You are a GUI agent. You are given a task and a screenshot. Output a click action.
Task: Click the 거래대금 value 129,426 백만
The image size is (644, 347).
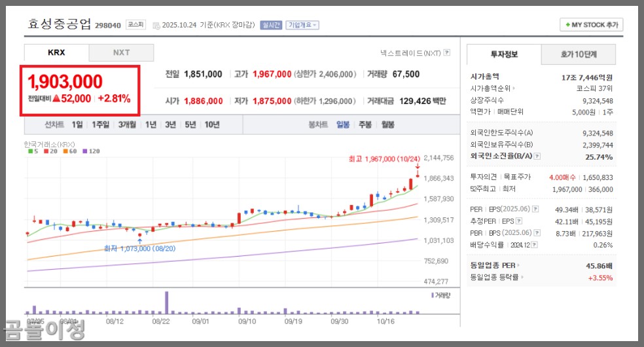(x=423, y=101)
